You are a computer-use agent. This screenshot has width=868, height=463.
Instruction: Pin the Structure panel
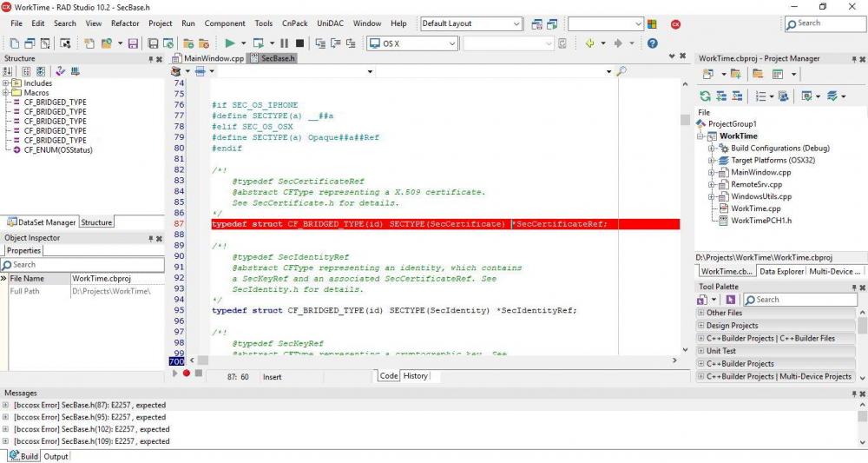[x=150, y=59]
